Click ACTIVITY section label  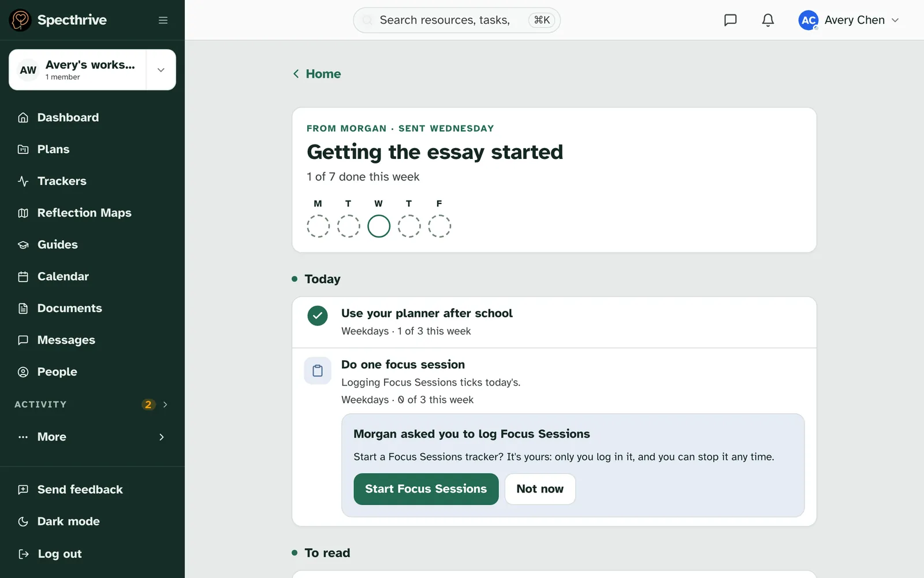tap(40, 405)
